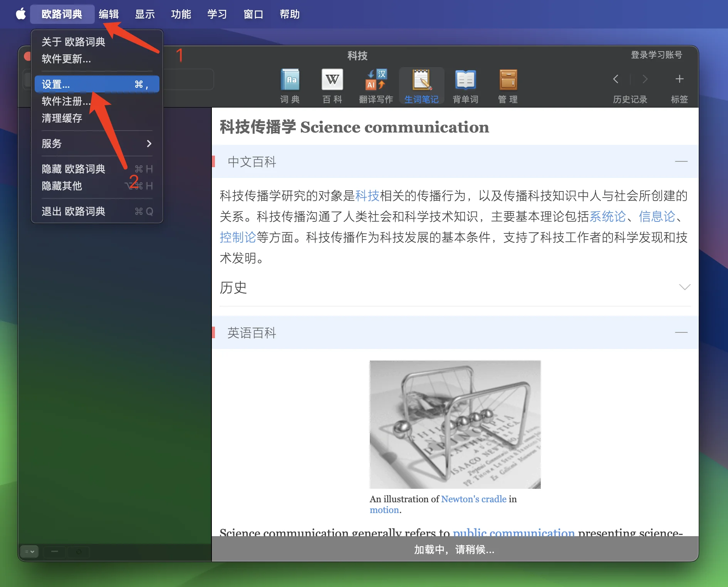Go back in 历史记录 history
Image resolution: width=728 pixels, height=587 pixels.
616,79
